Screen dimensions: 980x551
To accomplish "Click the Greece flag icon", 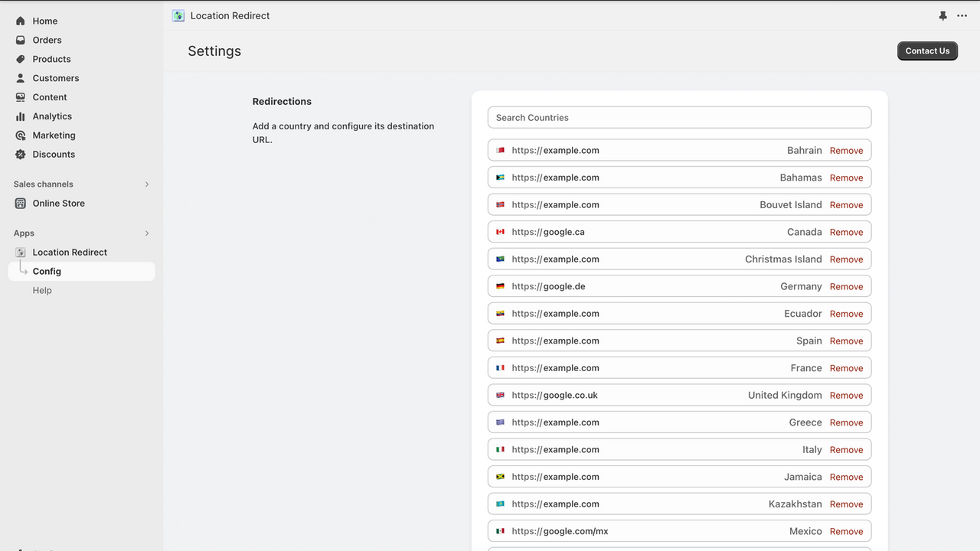I will pos(501,422).
